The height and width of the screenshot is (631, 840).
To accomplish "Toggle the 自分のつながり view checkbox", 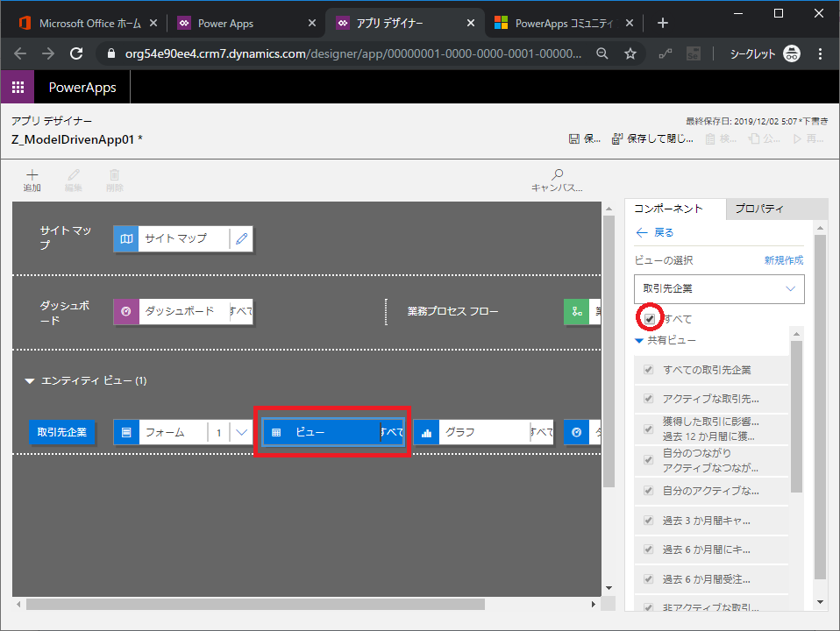I will (x=648, y=460).
